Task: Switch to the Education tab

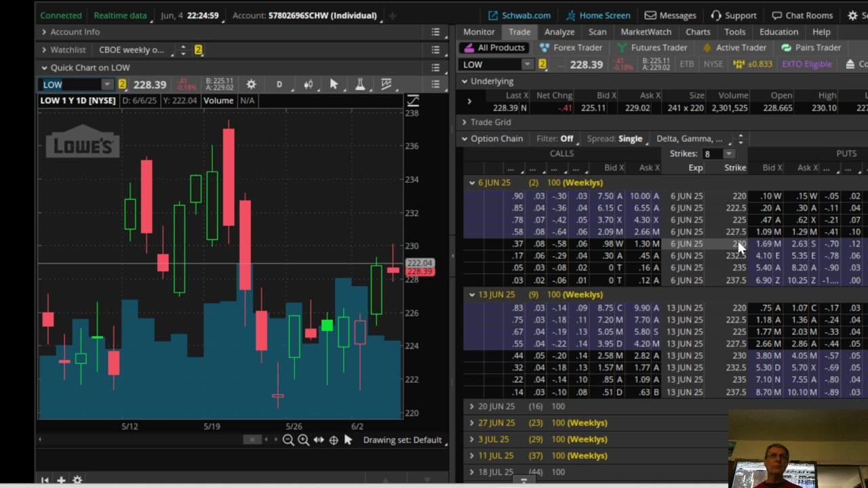Action: 778,32
